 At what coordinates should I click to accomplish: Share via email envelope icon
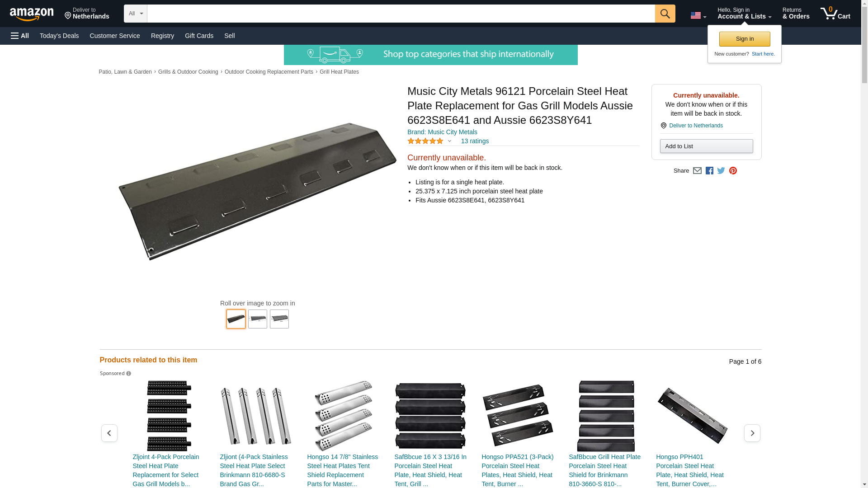coord(697,171)
